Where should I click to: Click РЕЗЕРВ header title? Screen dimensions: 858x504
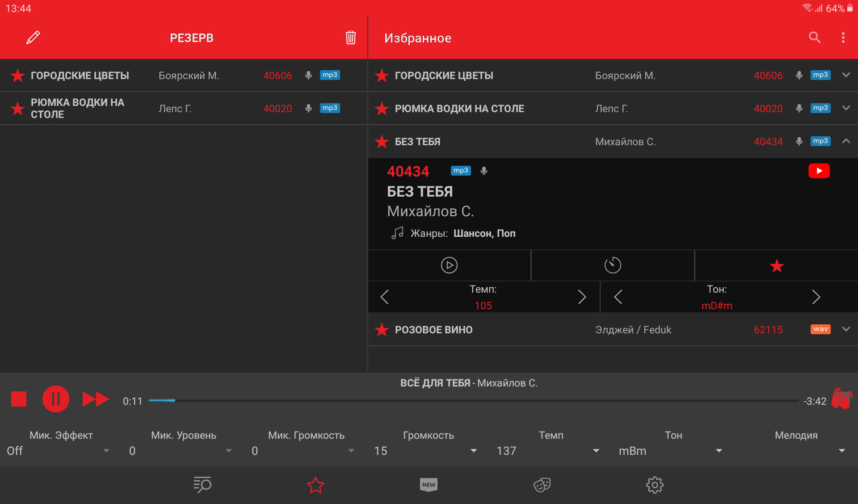pos(192,38)
